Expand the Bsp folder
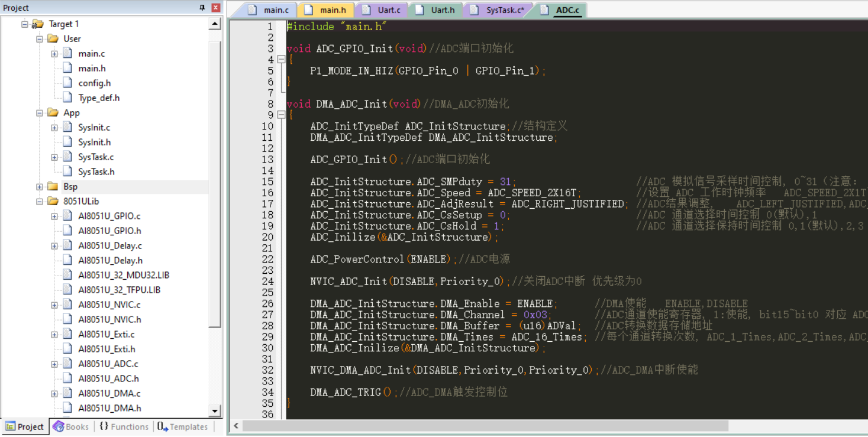Image resolution: width=868 pixels, height=437 pixels. pyautogui.click(x=39, y=187)
